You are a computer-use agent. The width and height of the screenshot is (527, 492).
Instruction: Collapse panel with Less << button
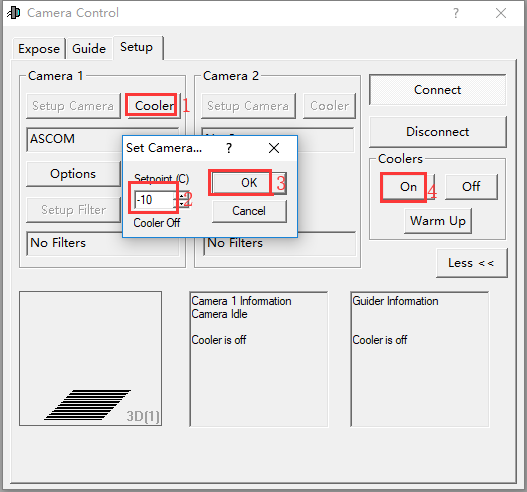tap(471, 263)
